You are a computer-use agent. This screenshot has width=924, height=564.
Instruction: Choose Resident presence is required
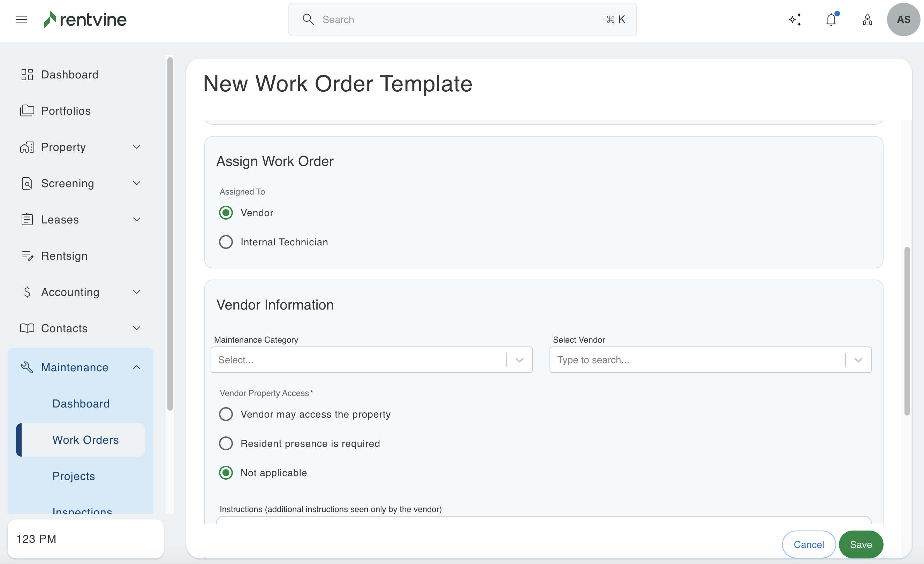click(226, 443)
